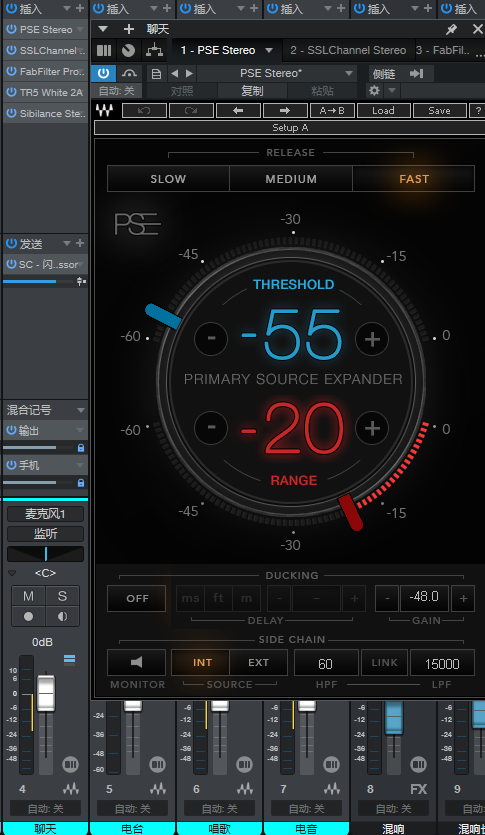Open dropdown arrow next to gear
The width and height of the screenshot is (485, 835).
392,91
